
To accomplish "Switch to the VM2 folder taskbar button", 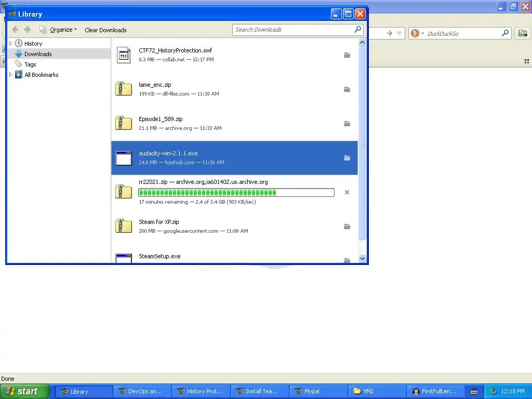I will [377, 392].
